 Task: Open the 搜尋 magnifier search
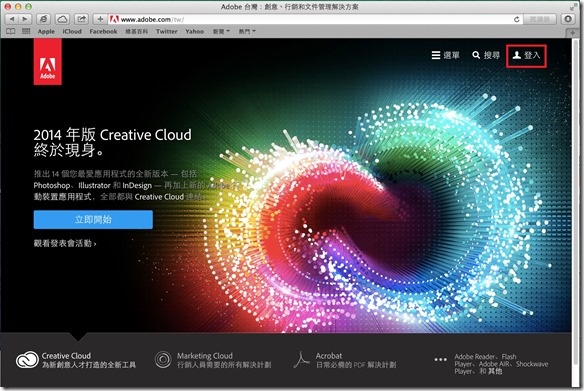[x=486, y=55]
